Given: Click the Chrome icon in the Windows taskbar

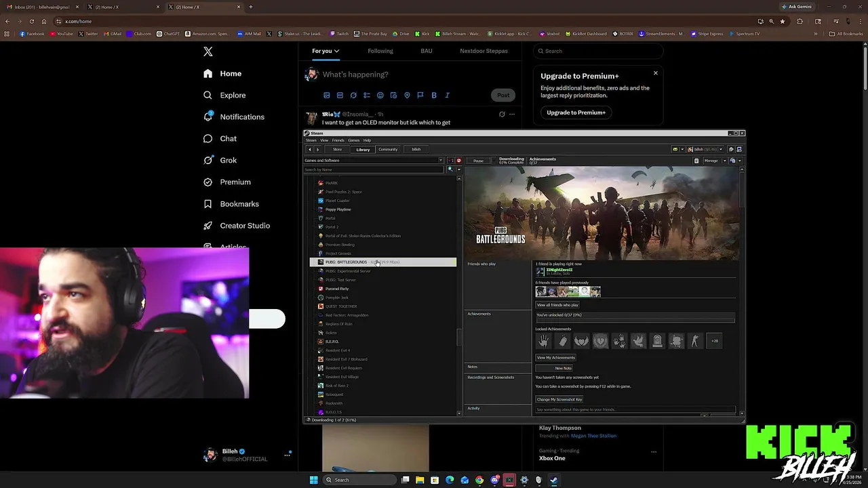Looking at the screenshot, I should [x=479, y=480].
